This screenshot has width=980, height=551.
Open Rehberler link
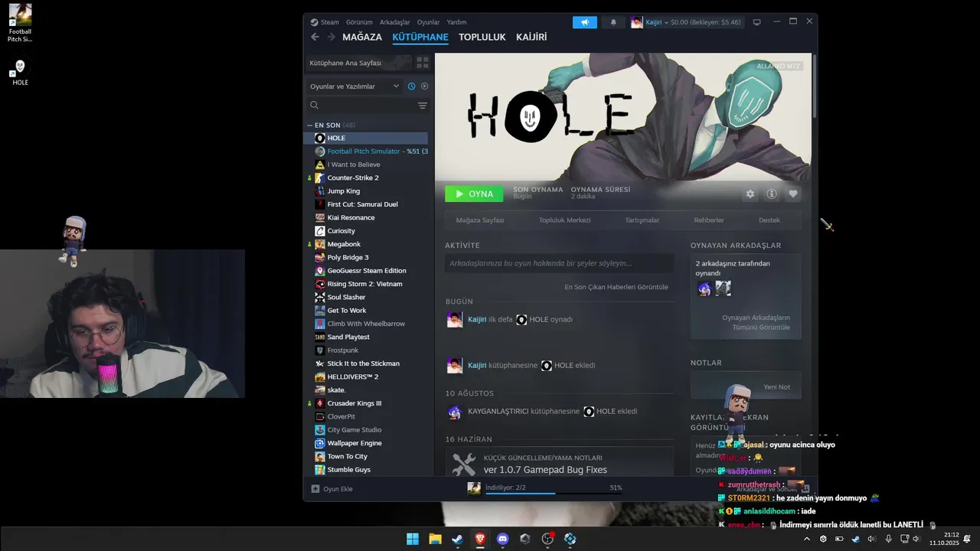(709, 220)
